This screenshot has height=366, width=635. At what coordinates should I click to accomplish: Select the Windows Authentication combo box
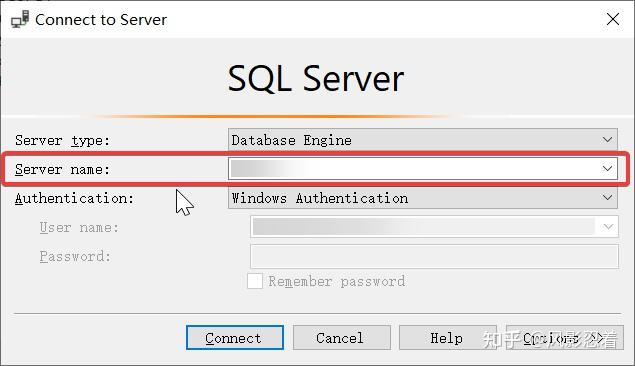point(423,198)
